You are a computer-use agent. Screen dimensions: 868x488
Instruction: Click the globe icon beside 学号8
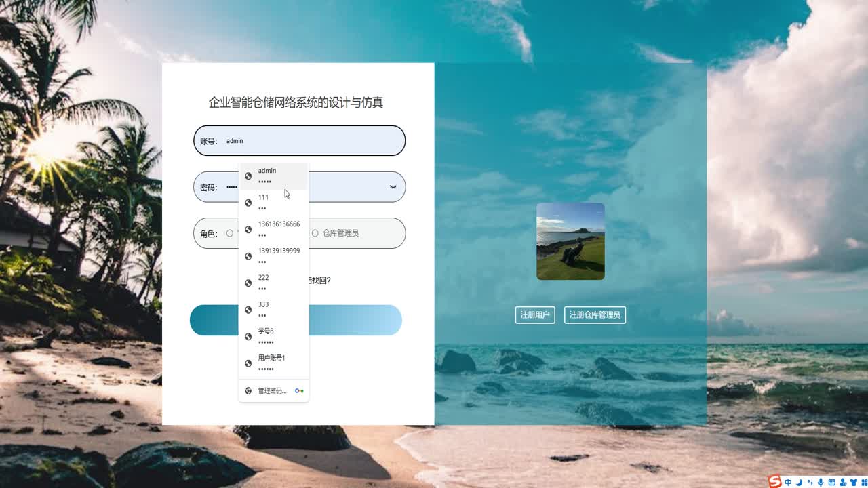248,336
